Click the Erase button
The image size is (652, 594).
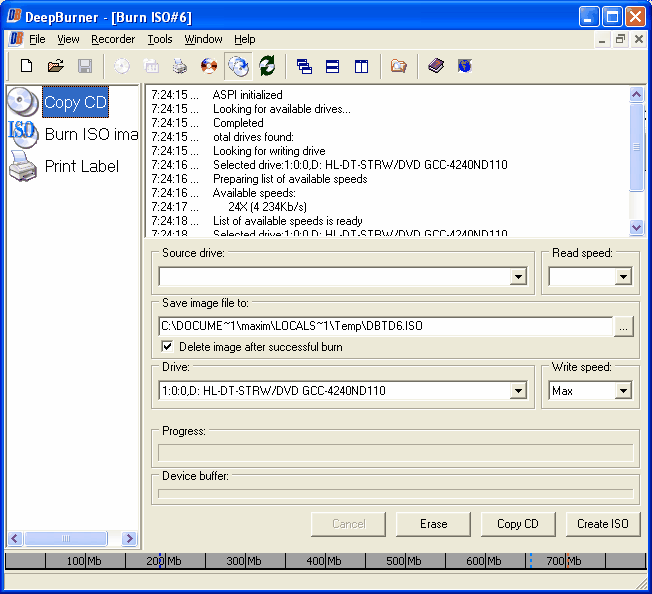click(433, 524)
